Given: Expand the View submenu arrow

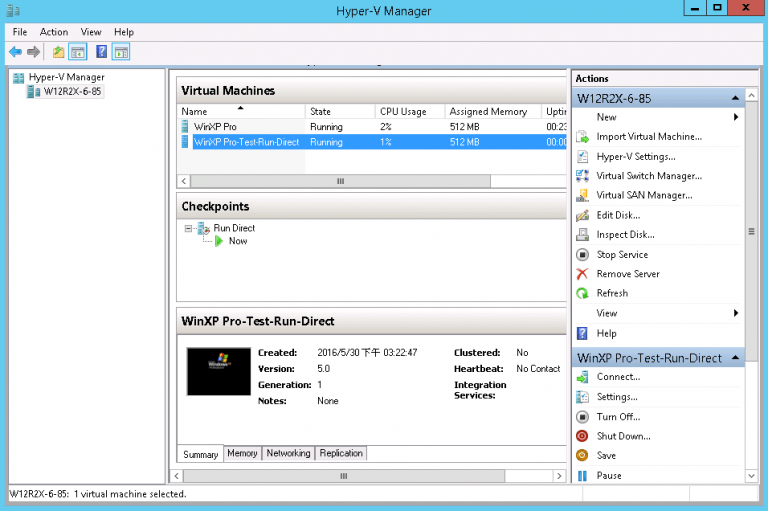Looking at the screenshot, I should point(736,313).
